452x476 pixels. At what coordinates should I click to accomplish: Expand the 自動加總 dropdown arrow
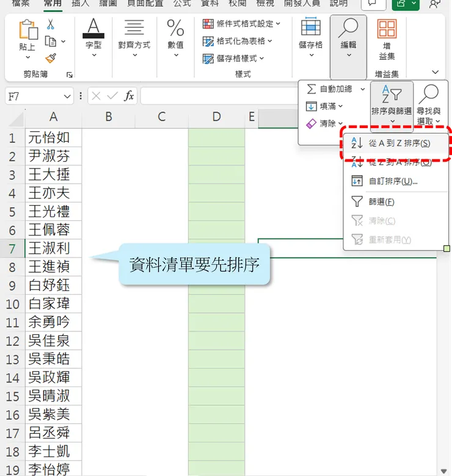(x=363, y=89)
